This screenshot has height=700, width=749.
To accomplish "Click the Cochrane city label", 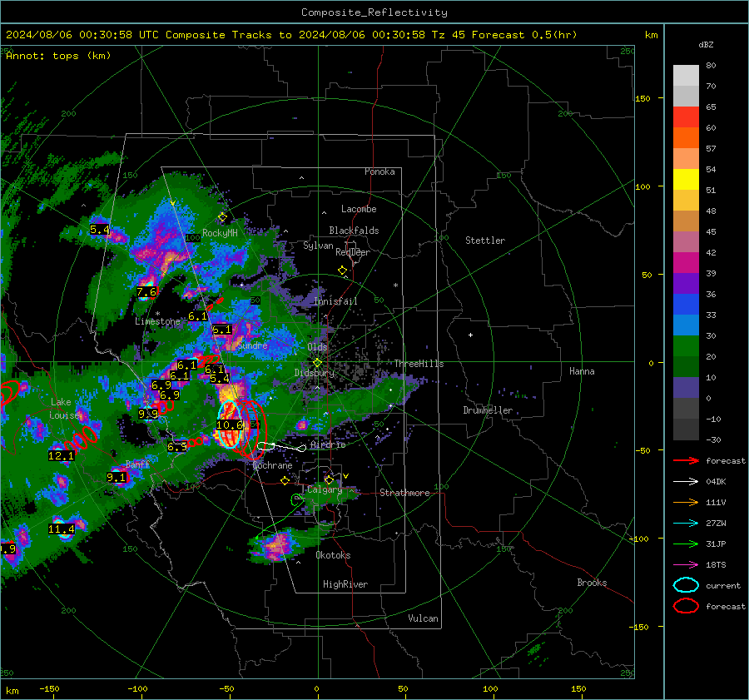I will (272, 465).
